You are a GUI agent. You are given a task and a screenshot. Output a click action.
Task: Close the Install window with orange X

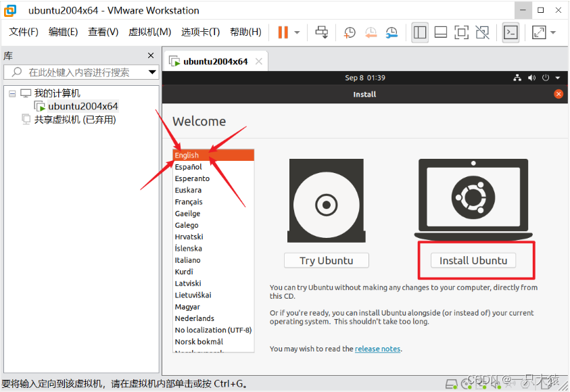pyautogui.click(x=559, y=94)
